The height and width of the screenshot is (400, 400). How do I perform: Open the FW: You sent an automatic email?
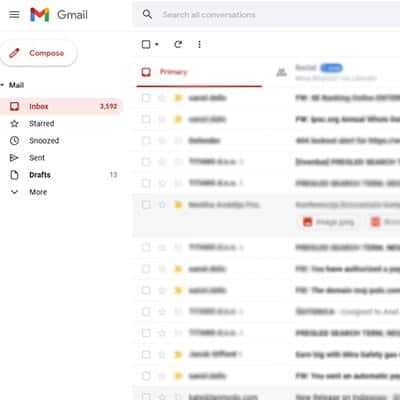click(x=348, y=376)
